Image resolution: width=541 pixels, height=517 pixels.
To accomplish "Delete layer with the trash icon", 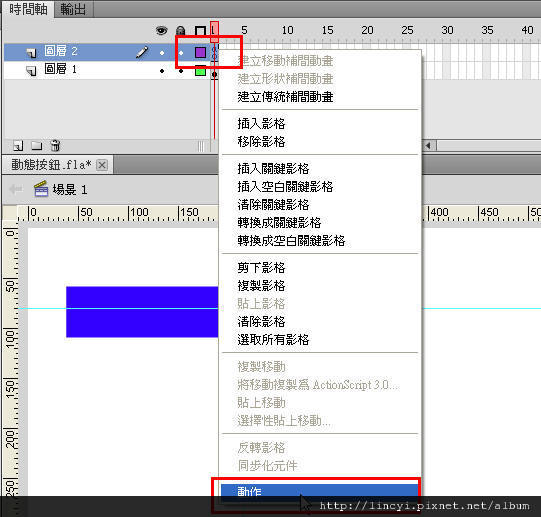I will [x=55, y=146].
